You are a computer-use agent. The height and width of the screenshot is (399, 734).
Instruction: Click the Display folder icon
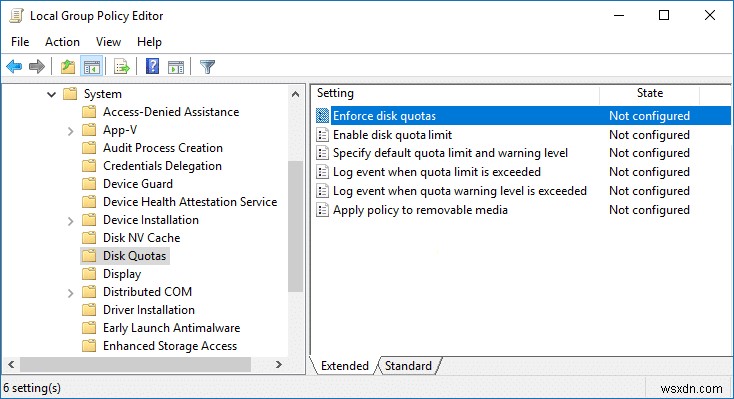coord(89,274)
